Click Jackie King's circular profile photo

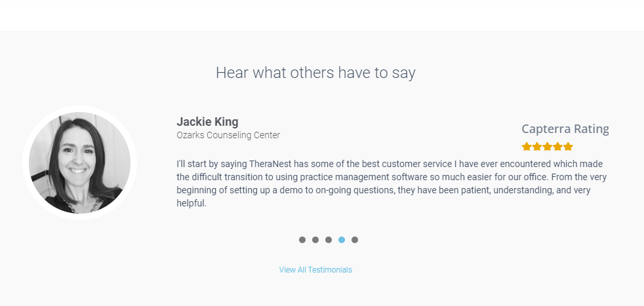pyautogui.click(x=79, y=163)
